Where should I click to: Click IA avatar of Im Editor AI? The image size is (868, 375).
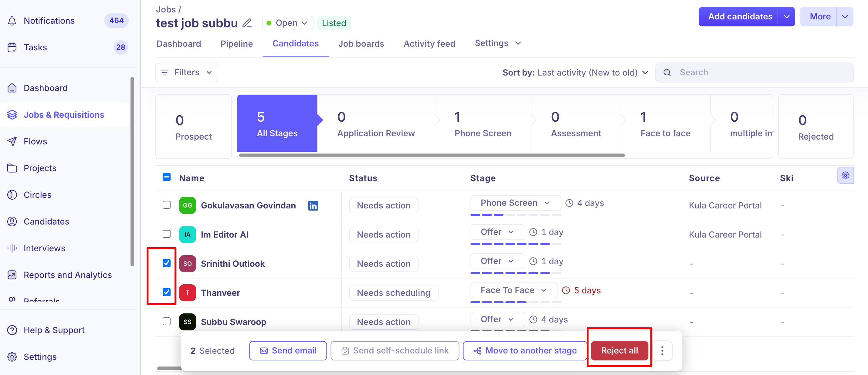pyautogui.click(x=187, y=235)
